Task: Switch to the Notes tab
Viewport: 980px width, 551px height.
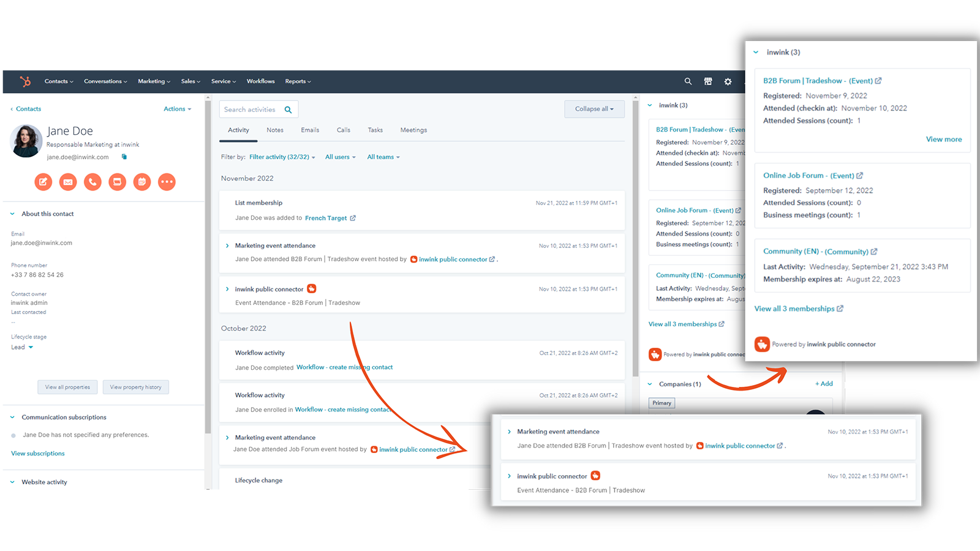Action: tap(274, 130)
